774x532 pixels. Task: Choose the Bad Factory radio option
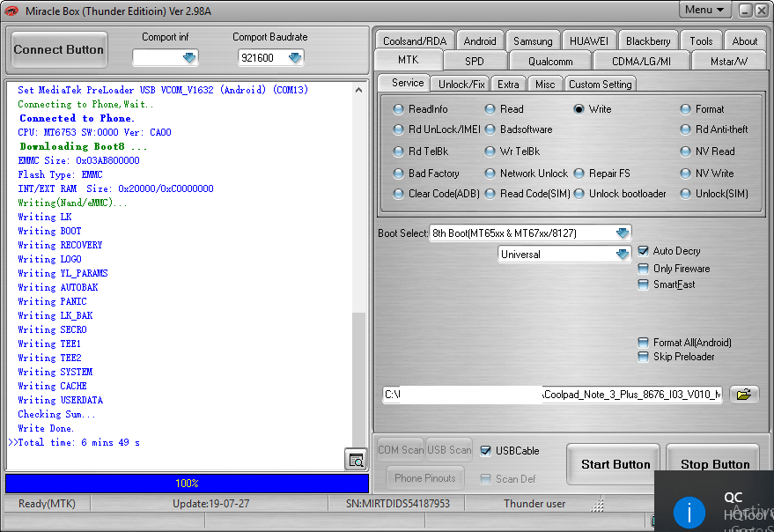[x=398, y=174]
